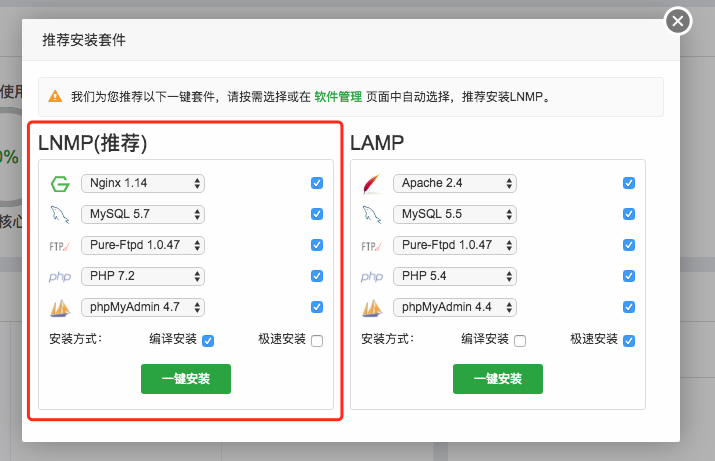Image resolution: width=715 pixels, height=461 pixels.
Task: Open the 软件管理 link
Action: [x=338, y=97]
